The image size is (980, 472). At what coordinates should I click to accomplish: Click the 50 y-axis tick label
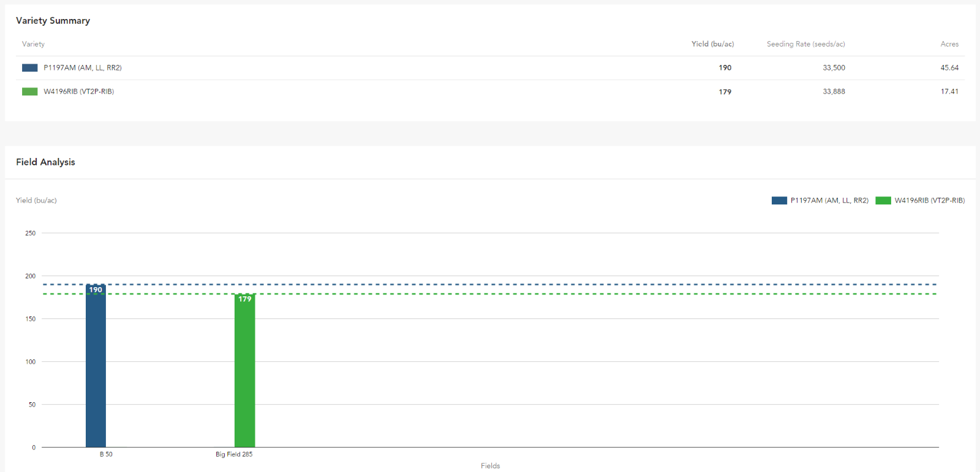32,405
